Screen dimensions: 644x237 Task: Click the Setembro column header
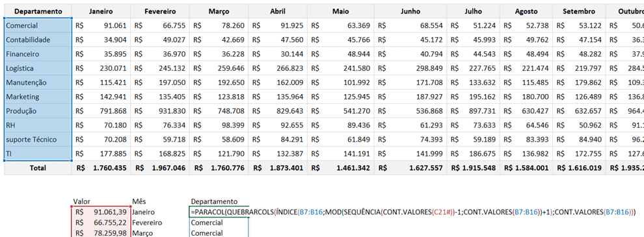click(579, 12)
